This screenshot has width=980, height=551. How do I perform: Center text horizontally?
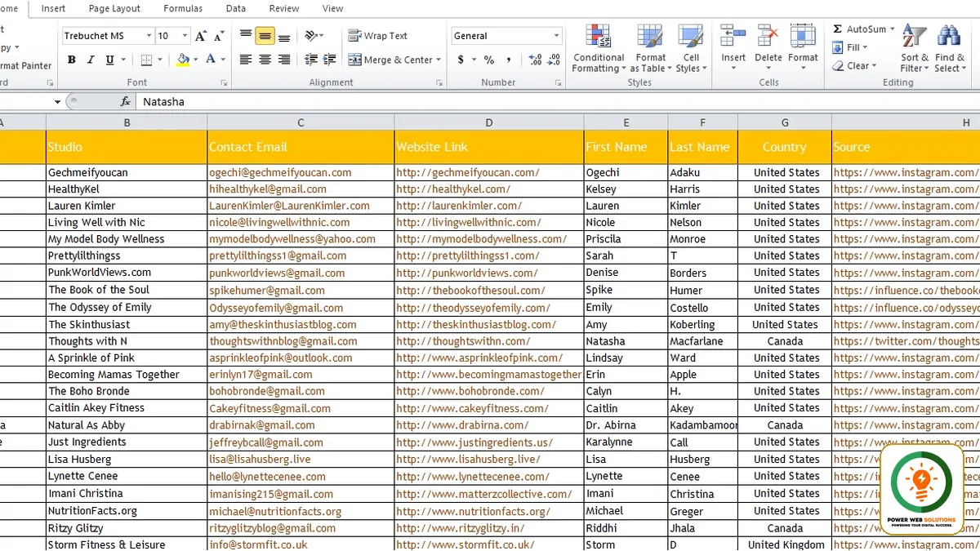(x=265, y=60)
